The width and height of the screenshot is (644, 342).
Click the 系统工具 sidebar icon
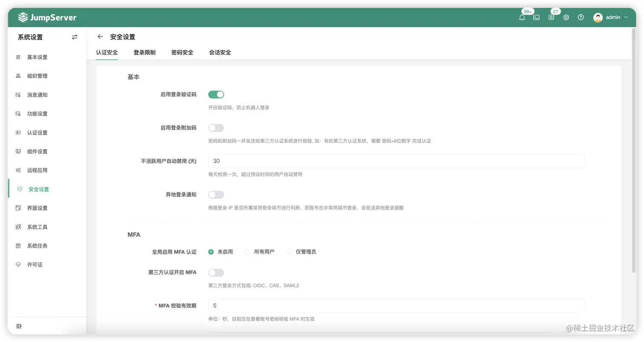(x=18, y=227)
